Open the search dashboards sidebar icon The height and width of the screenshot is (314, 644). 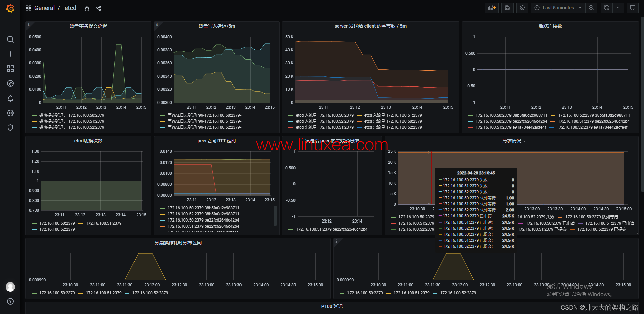click(10, 39)
